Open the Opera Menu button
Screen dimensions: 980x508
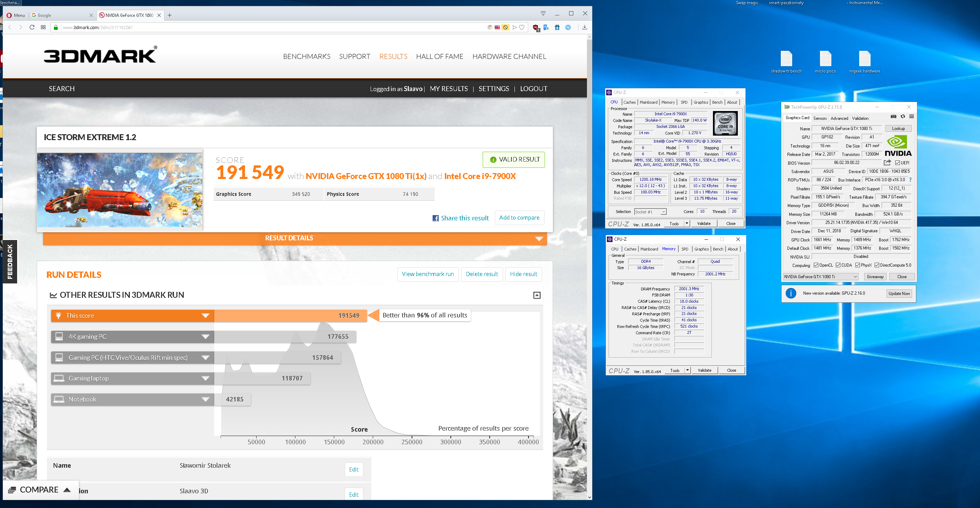16,15
